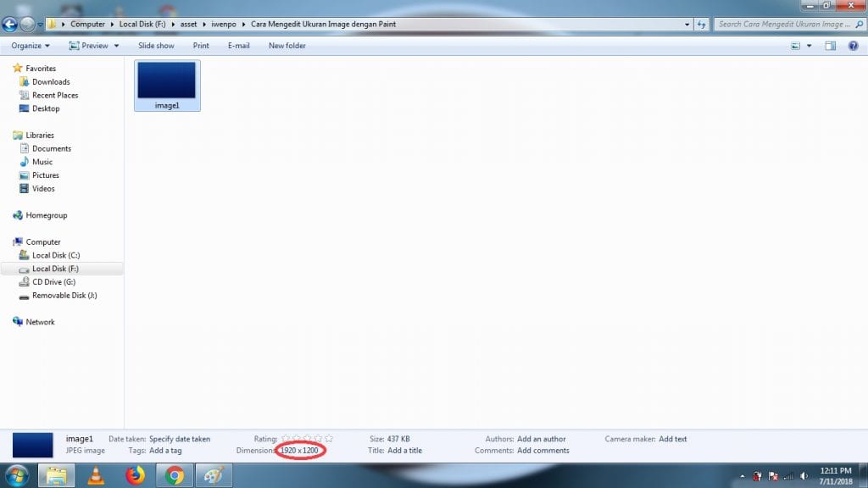Image resolution: width=868 pixels, height=488 pixels.
Task: Start a Slide show
Action: coord(156,46)
